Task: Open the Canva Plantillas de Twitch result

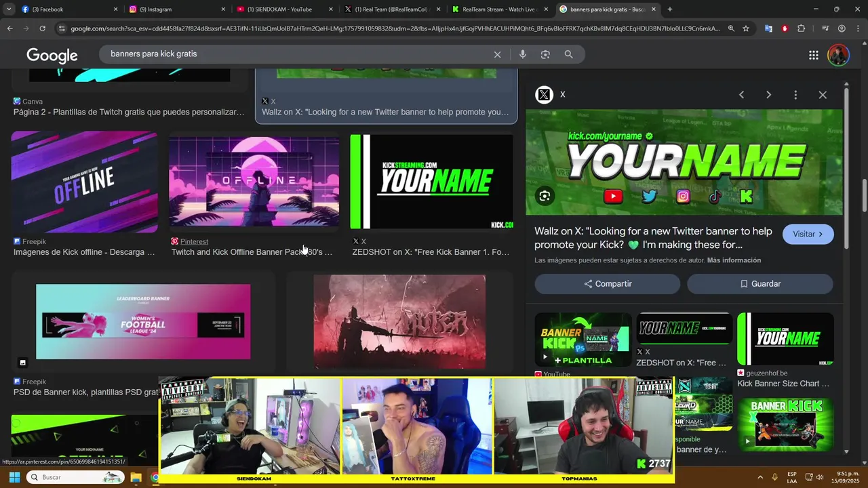Action: [129, 112]
